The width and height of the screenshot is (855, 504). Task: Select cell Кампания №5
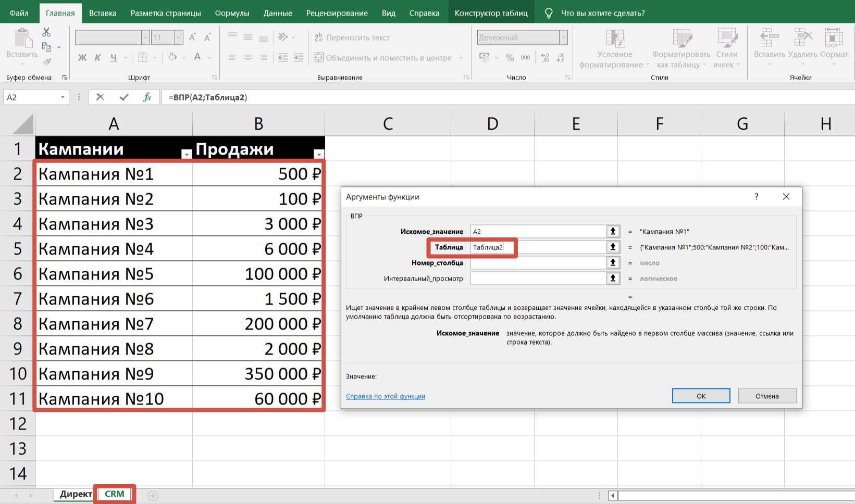114,274
